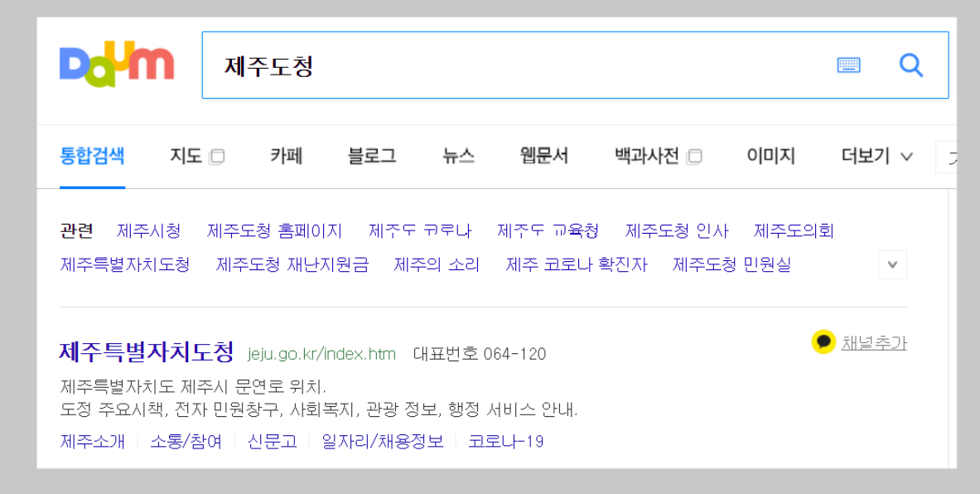Open the 뉴스 tab
The width and height of the screenshot is (980, 494).
458,156
